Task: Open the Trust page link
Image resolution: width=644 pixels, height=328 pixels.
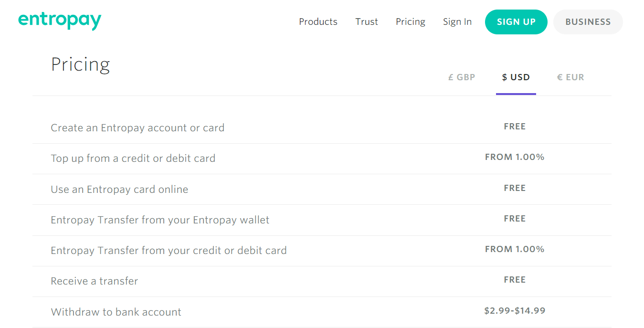Action: tap(367, 22)
